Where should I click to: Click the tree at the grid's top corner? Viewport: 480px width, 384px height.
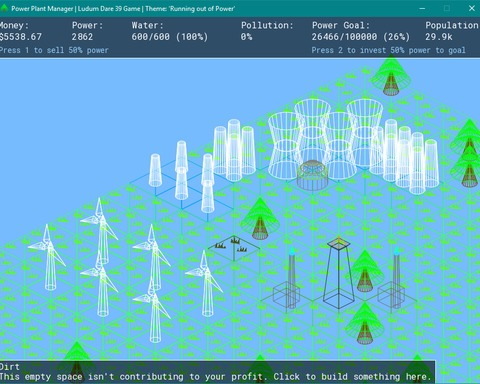tap(390, 75)
